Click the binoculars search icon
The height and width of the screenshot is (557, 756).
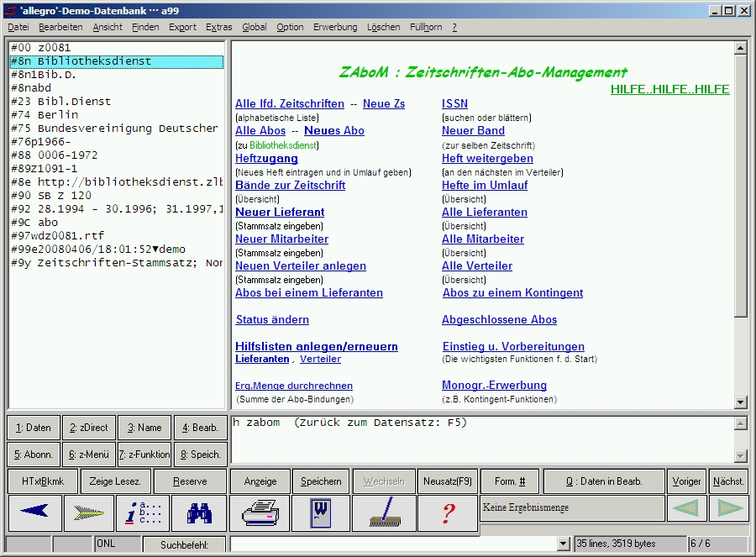198,513
